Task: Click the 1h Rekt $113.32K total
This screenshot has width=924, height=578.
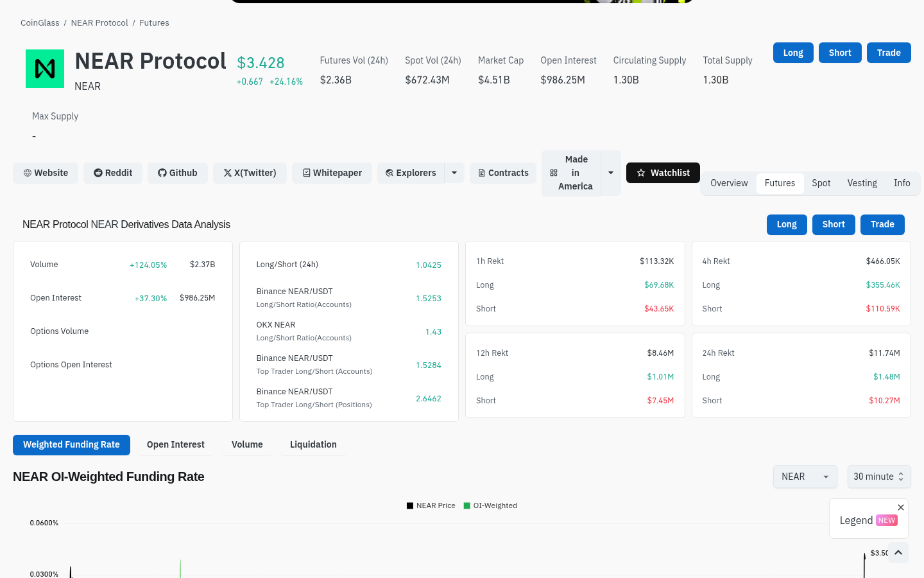Action: click(x=657, y=261)
